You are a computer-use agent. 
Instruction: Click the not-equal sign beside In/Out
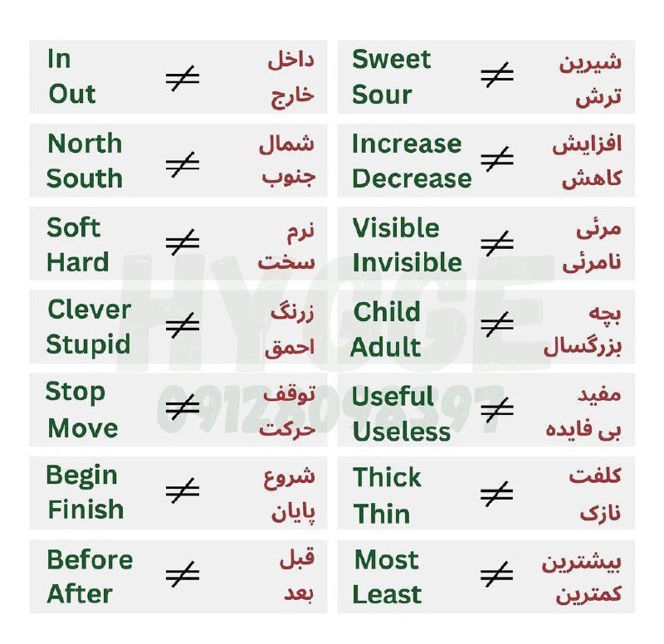point(183,78)
